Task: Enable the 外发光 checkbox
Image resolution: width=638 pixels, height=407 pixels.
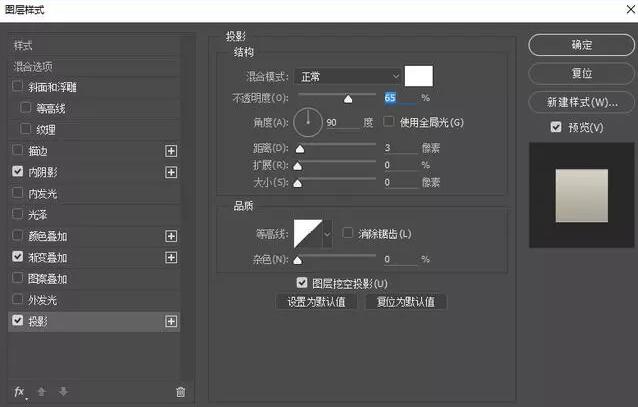Action: tap(17, 299)
